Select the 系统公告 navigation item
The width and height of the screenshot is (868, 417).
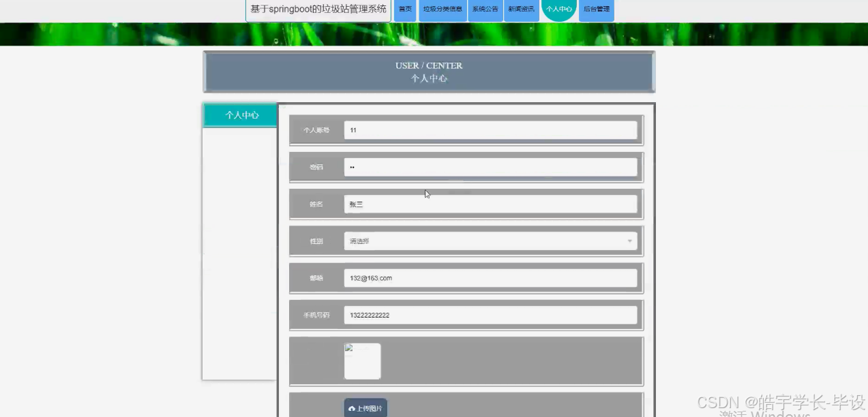pos(485,10)
